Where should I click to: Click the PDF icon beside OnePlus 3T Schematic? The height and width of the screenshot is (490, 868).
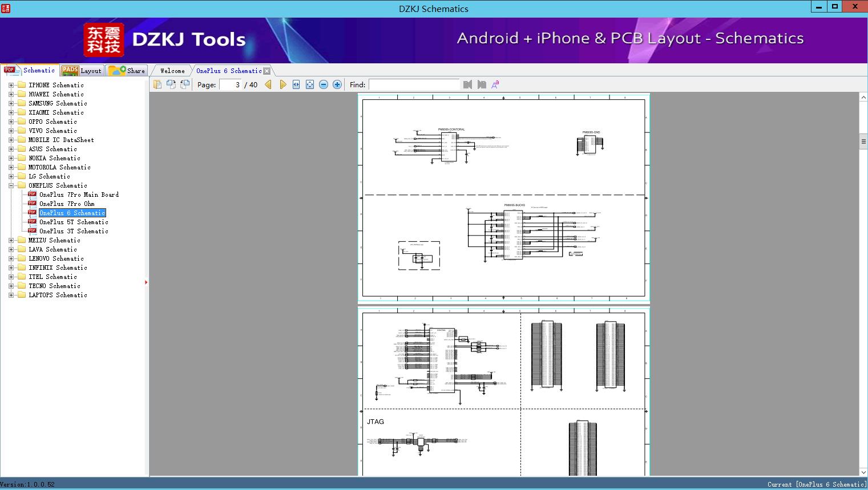32,231
